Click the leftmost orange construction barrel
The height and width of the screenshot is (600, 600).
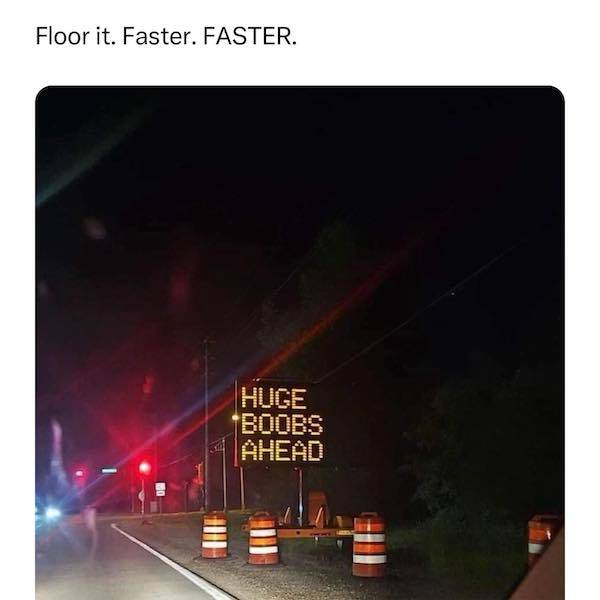214,535
